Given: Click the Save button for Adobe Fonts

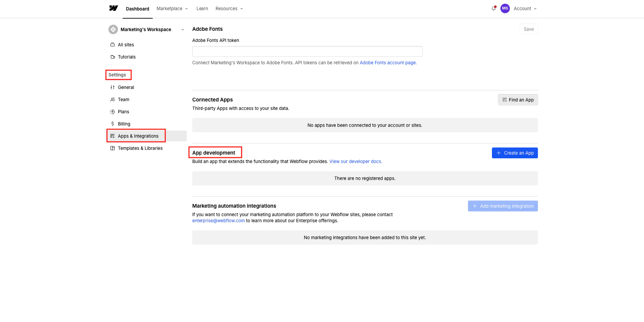Looking at the screenshot, I should pos(529,29).
